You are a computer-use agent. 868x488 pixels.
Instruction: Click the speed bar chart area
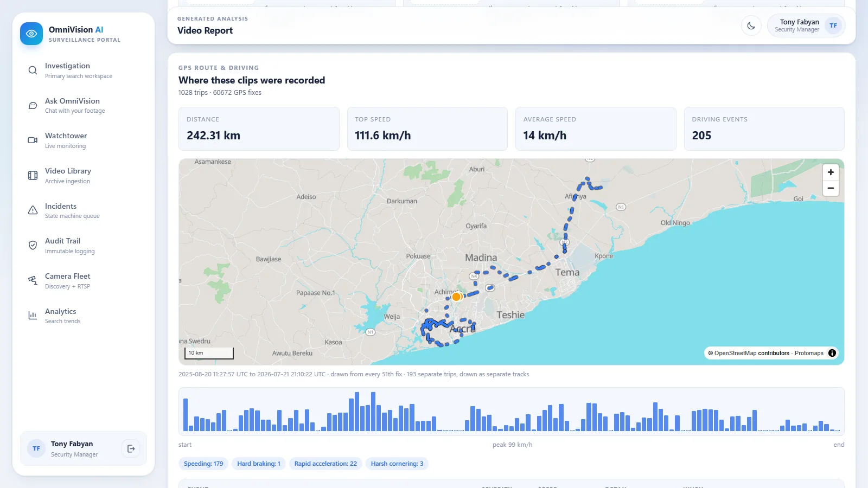(x=511, y=412)
